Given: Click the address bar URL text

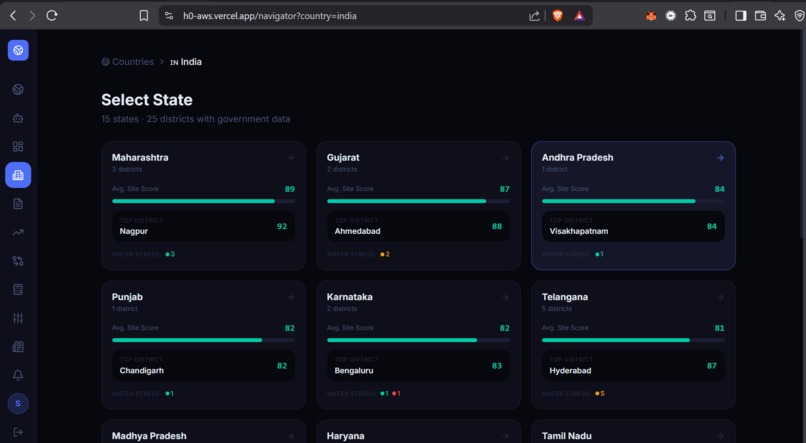Looking at the screenshot, I should (270, 16).
